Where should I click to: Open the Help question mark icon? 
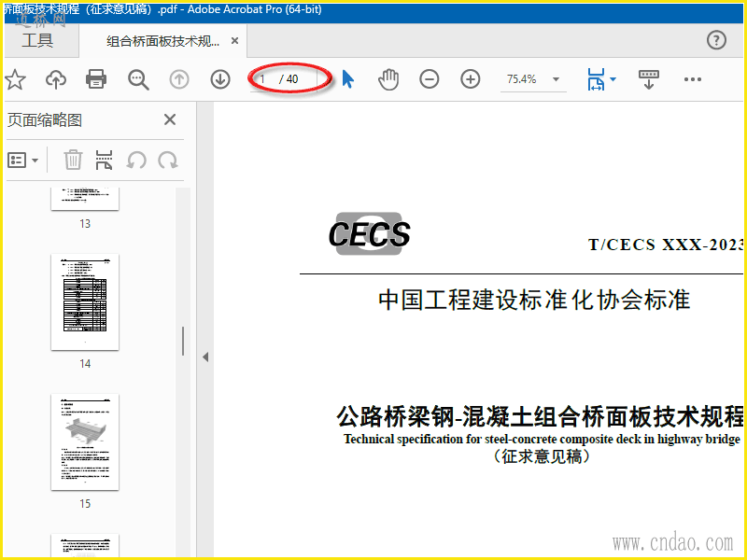(716, 40)
